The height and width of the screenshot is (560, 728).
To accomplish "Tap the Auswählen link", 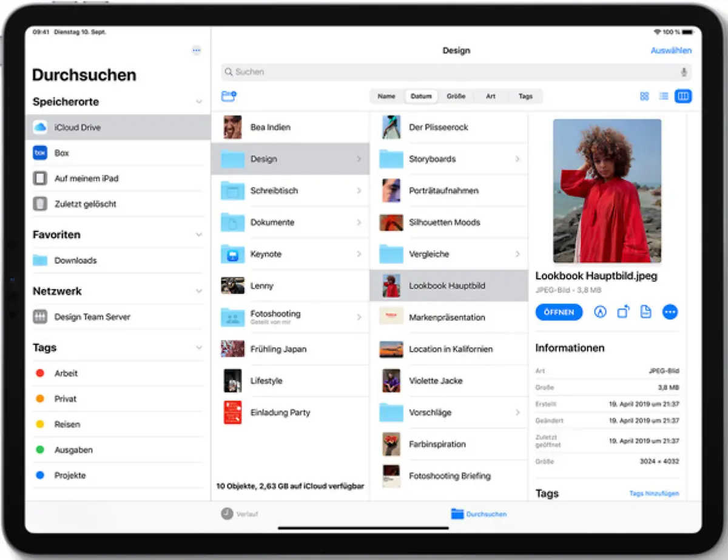I will 671,51.
